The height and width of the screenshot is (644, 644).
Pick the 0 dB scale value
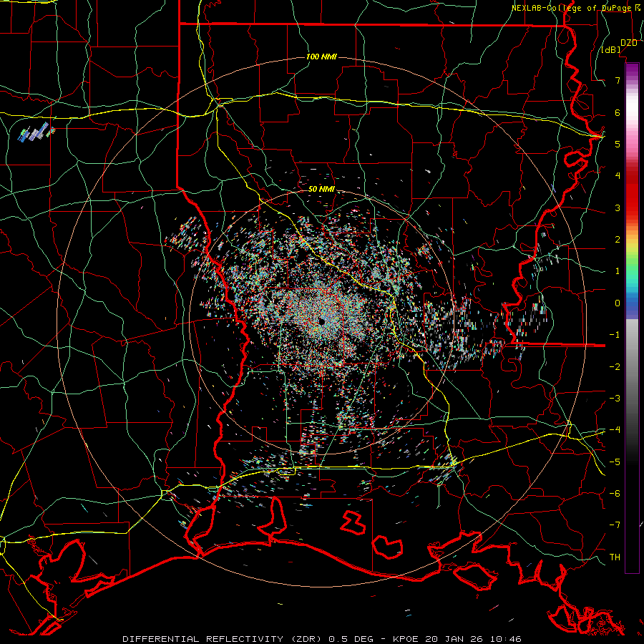618,303
